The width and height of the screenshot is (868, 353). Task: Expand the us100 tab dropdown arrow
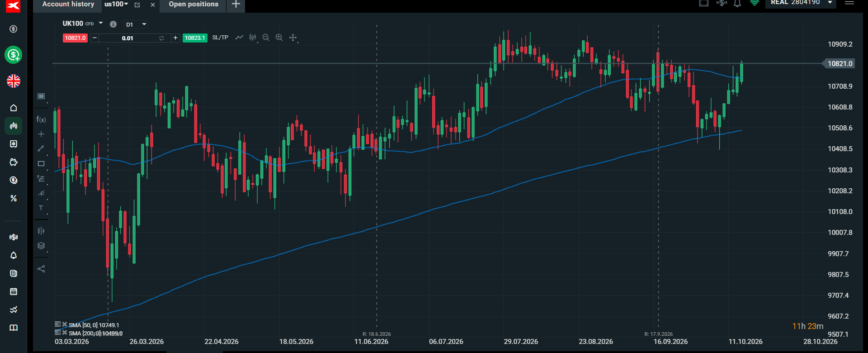pos(126,4)
